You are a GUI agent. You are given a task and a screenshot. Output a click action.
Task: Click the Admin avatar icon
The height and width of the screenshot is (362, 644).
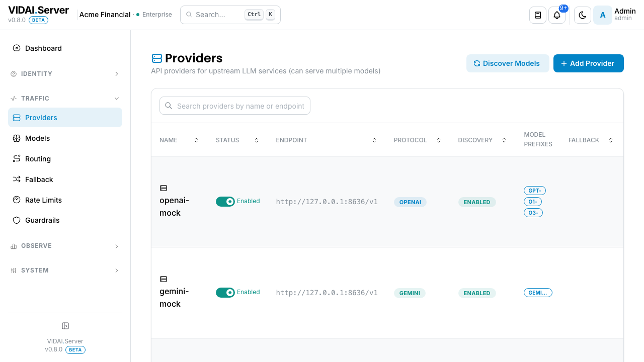603,15
